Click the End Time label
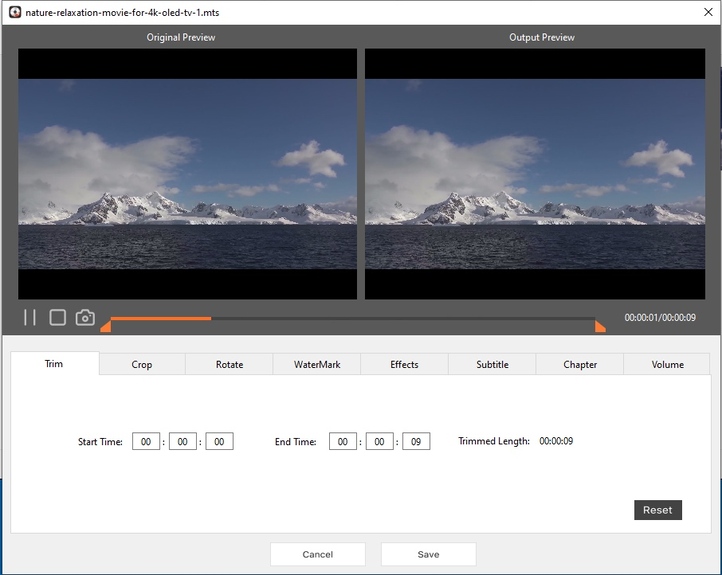This screenshot has width=722, height=575. [x=296, y=442]
